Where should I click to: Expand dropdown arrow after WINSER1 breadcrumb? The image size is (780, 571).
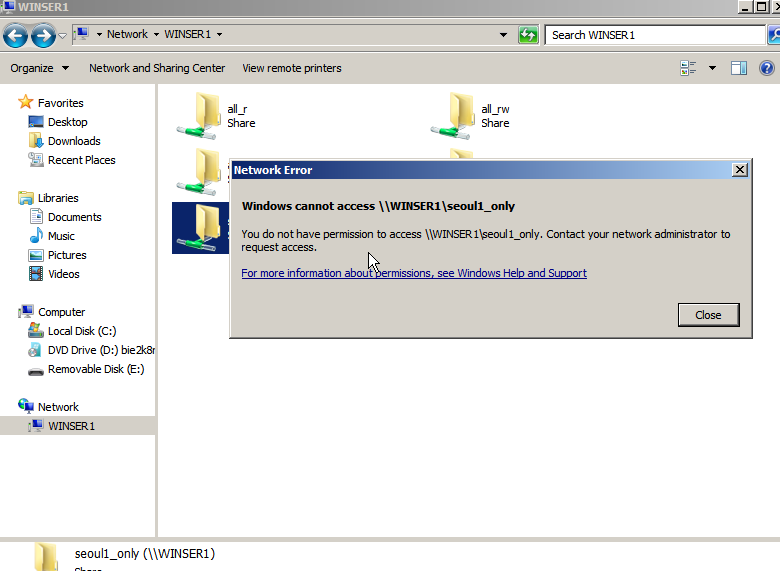219,34
